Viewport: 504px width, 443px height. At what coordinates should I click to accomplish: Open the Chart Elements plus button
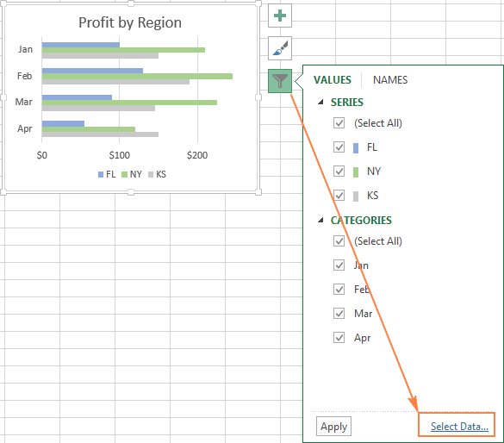(x=280, y=16)
